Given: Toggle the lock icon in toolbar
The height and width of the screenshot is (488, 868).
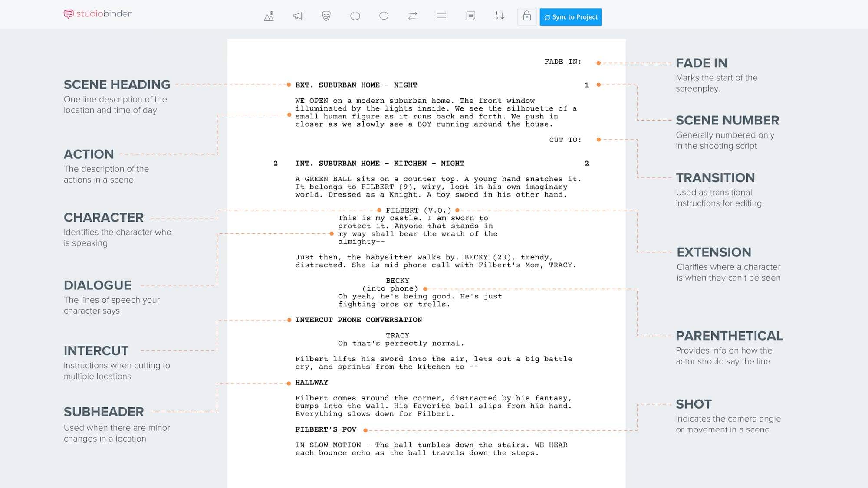Looking at the screenshot, I should [x=526, y=16].
